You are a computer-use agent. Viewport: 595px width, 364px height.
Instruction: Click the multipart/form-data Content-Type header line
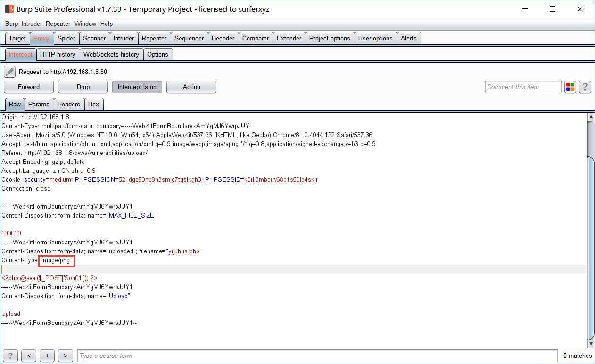(127, 126)
